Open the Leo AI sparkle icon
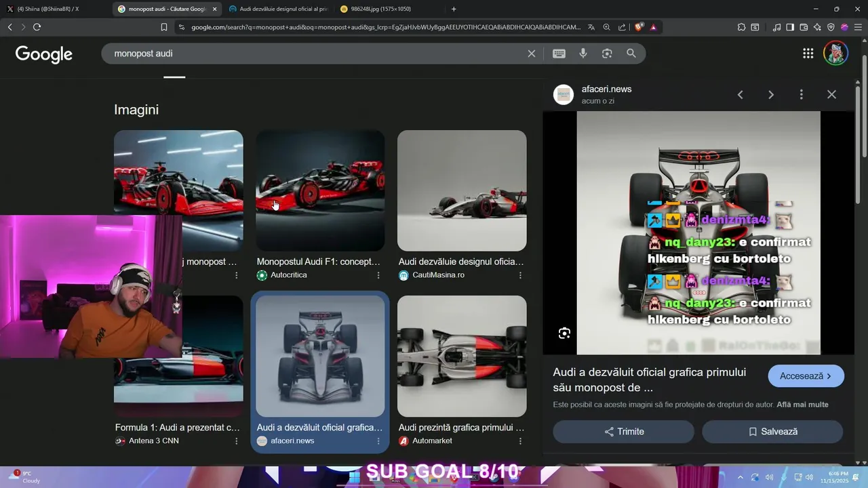This screenshot has height=488, width=868. [x=818, y=27]
